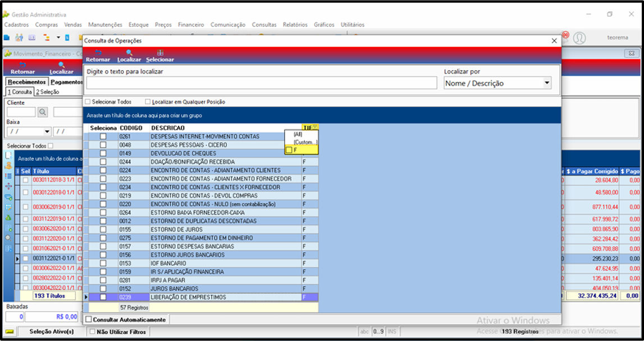Open the Financeiro menu
644x341 pixels.
[191, 25]
